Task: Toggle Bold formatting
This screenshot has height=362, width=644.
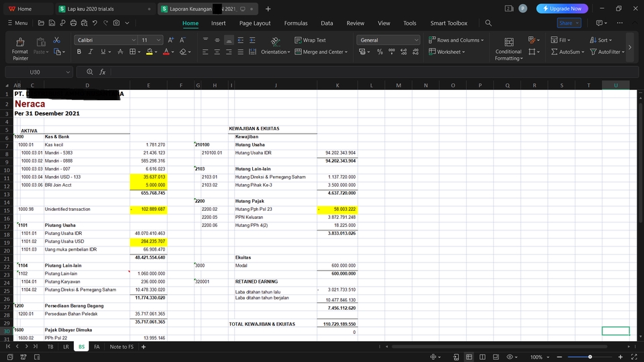Action: tap(80, 52)
